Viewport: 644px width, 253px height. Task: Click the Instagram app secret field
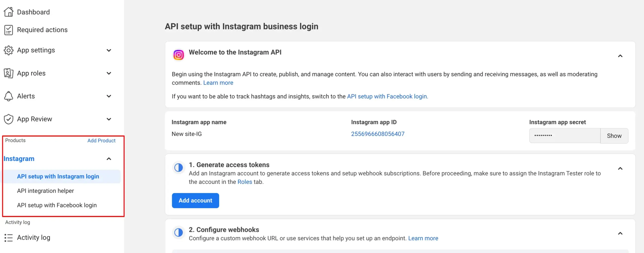pos(565,136)
